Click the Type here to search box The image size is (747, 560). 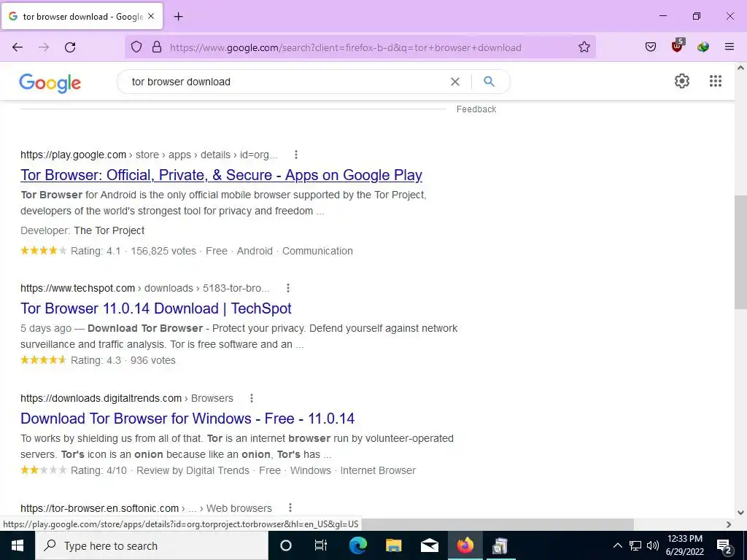point(152,545)
